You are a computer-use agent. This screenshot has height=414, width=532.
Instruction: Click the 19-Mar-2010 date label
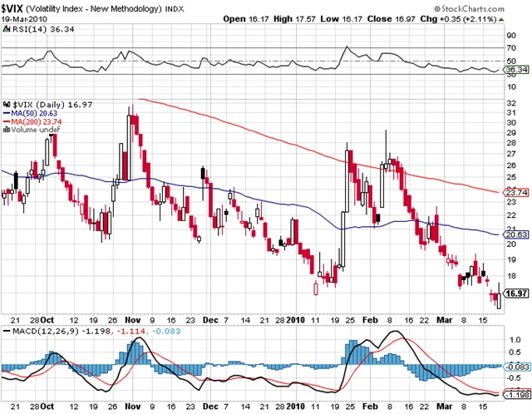pyautogui.click(x=24, y=19)
